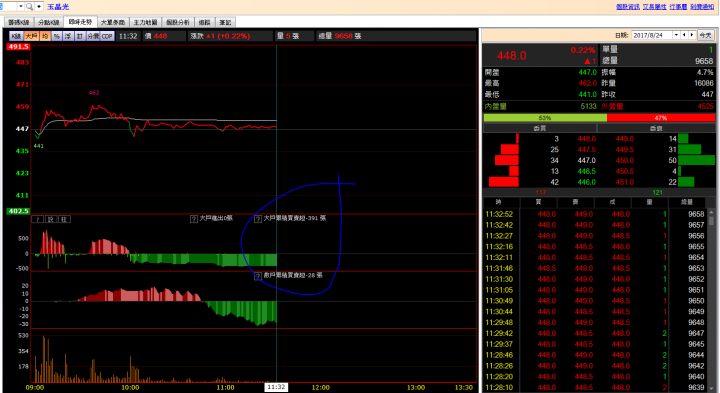Click the 今天 today button
The width and height of the screenshot is (720, 393).
tap(705, 35)
